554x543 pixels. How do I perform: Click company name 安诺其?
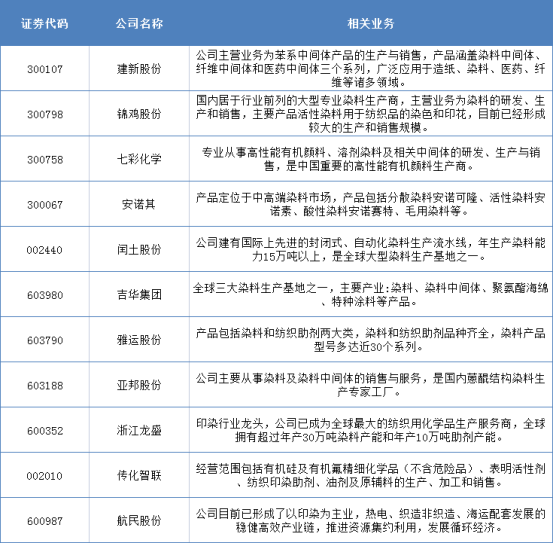(138, 204)
